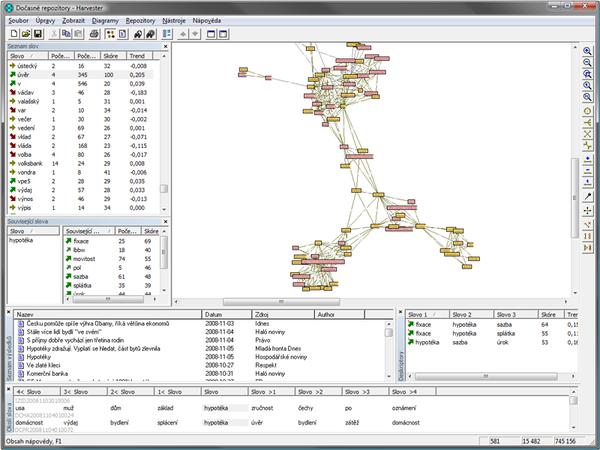Close the Seznam slov panel

tap(165, 46)
